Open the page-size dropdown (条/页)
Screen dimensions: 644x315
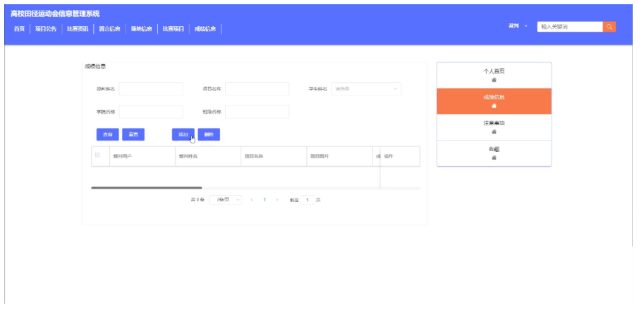(x=226, y=200)
